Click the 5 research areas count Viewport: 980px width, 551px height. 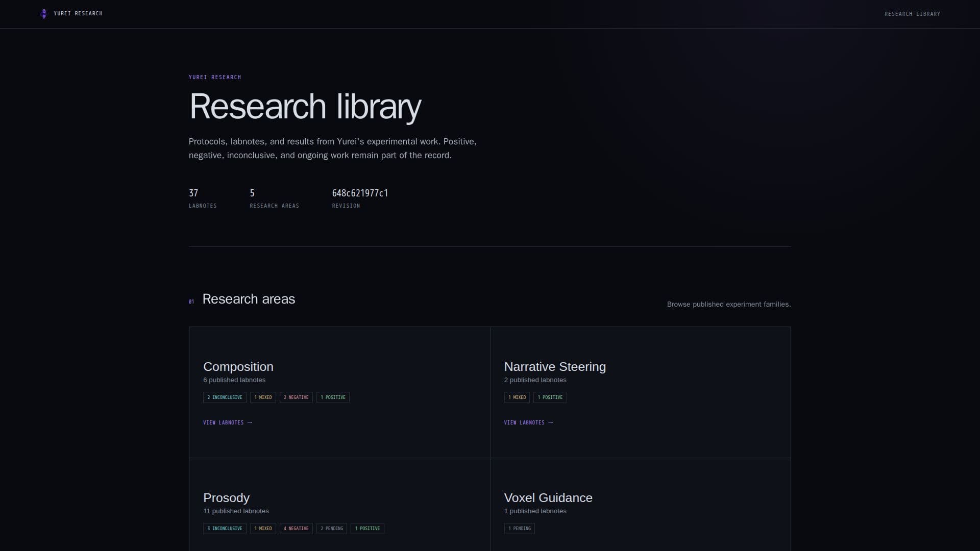pyautogui.click(x=252, y=193)
